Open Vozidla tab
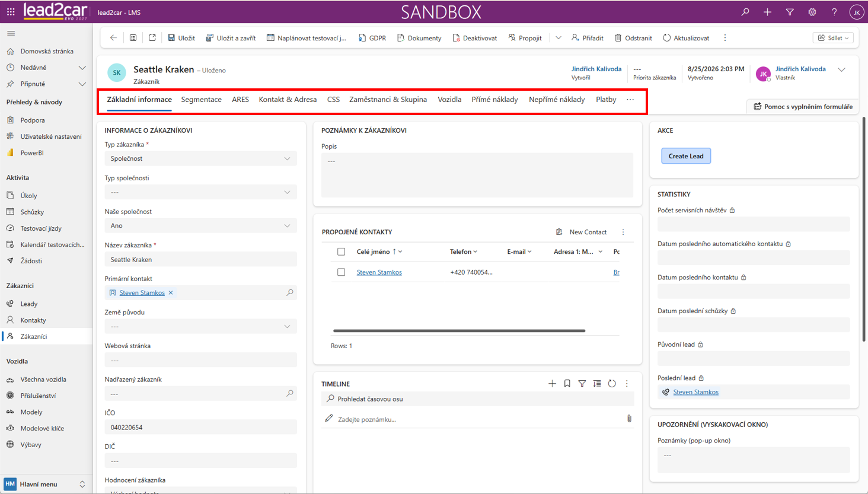Image resolution: width=868 pixels, height=494 pixels. pos(449,100)
